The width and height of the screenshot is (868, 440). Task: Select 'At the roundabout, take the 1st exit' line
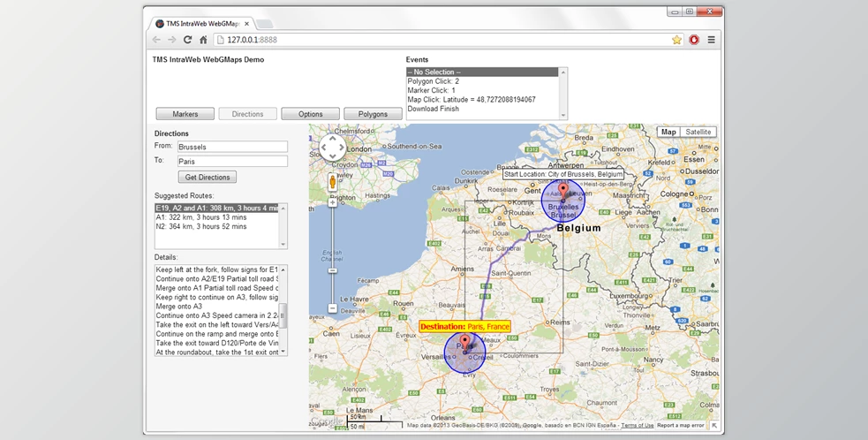click(217, 352)
